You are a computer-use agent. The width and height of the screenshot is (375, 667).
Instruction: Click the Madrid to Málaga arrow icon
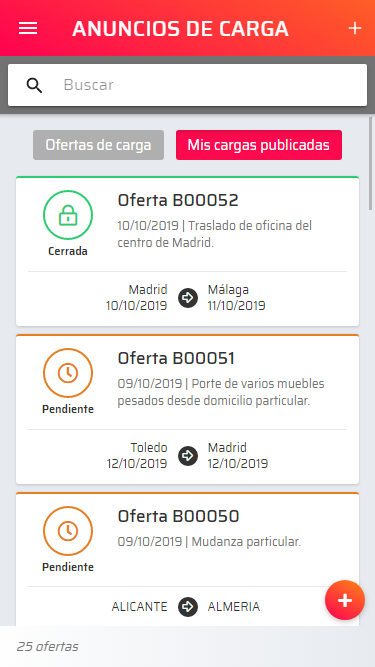pyautogui.click(x=188, y=298)
